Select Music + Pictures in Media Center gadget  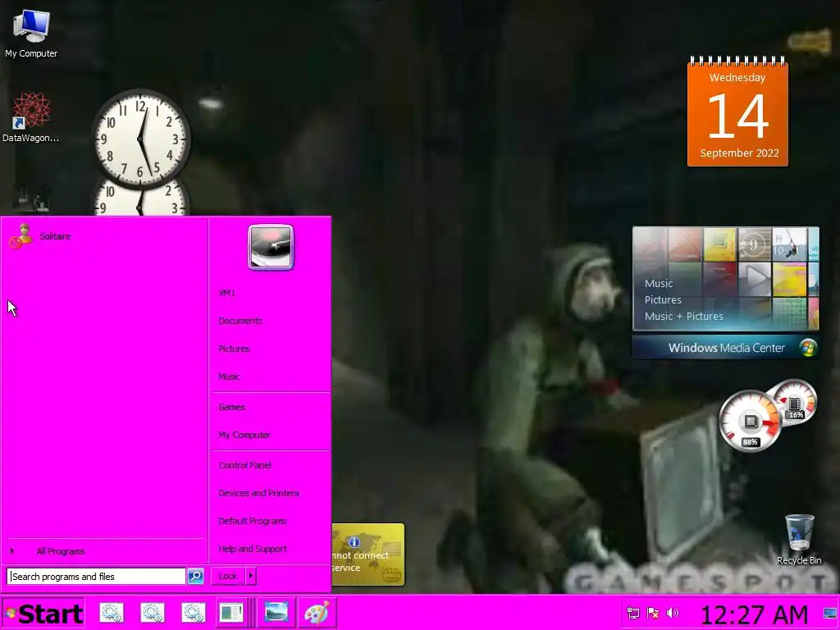point(683,316)
